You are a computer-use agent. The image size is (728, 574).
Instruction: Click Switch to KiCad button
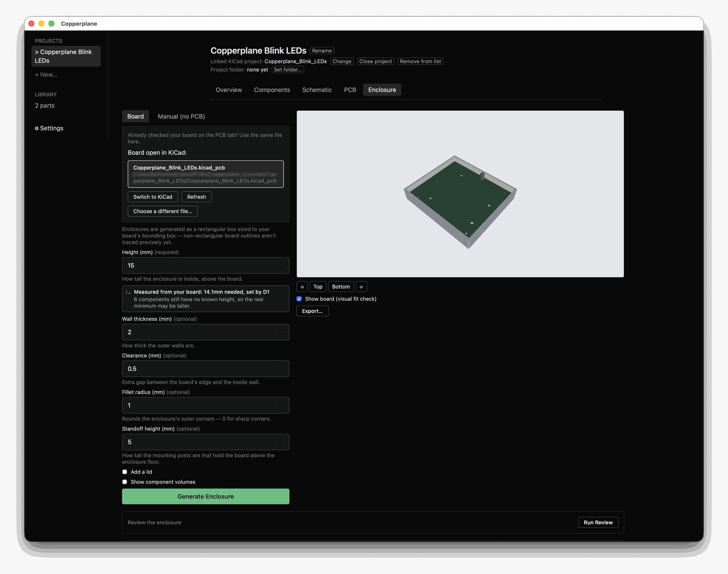click(153, 197)
